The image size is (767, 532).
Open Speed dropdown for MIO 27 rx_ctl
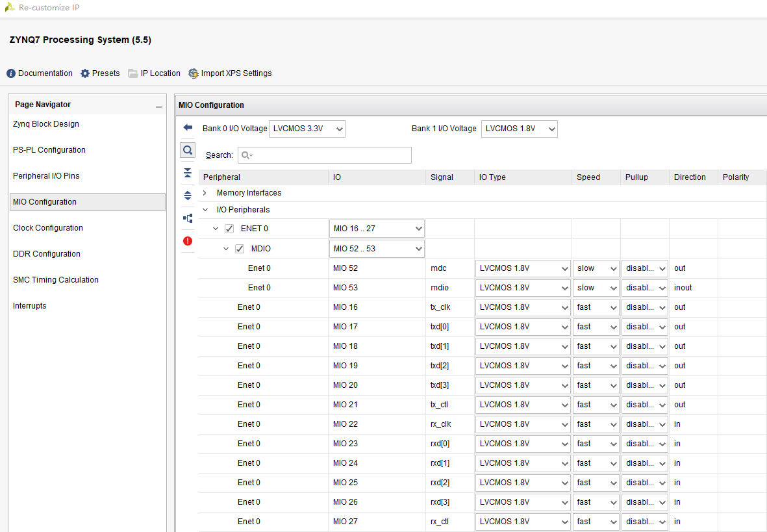pyautogui.click(x=596, y=522)
